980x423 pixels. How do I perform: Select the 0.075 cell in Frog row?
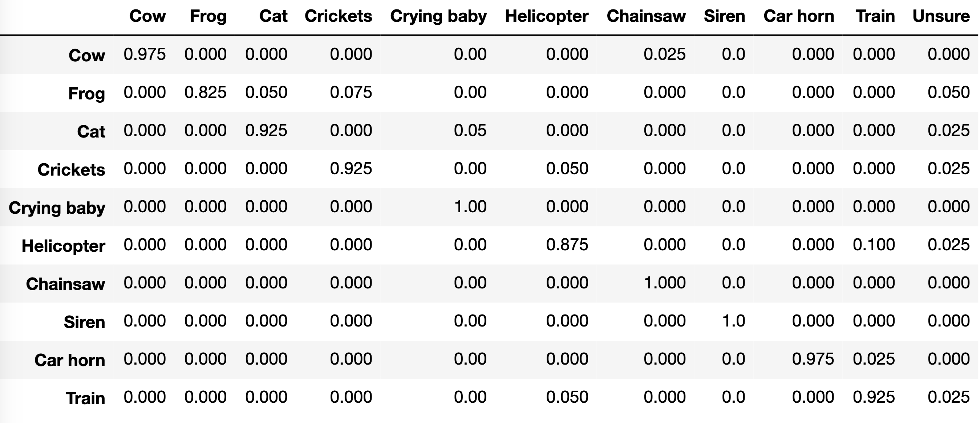[351, 93]
